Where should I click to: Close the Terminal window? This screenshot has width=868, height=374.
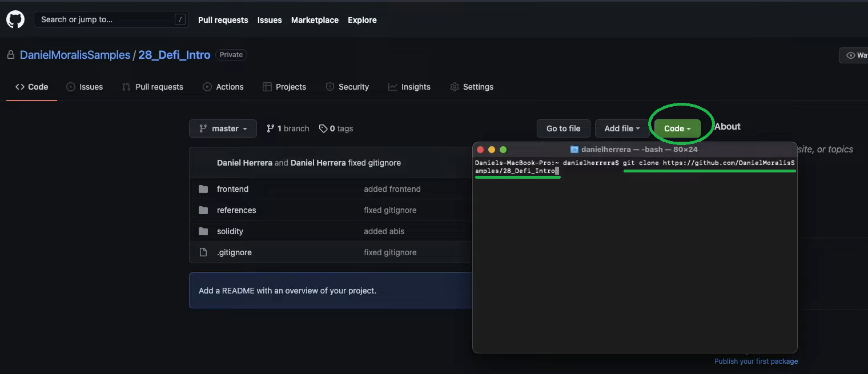pos(480,150)
